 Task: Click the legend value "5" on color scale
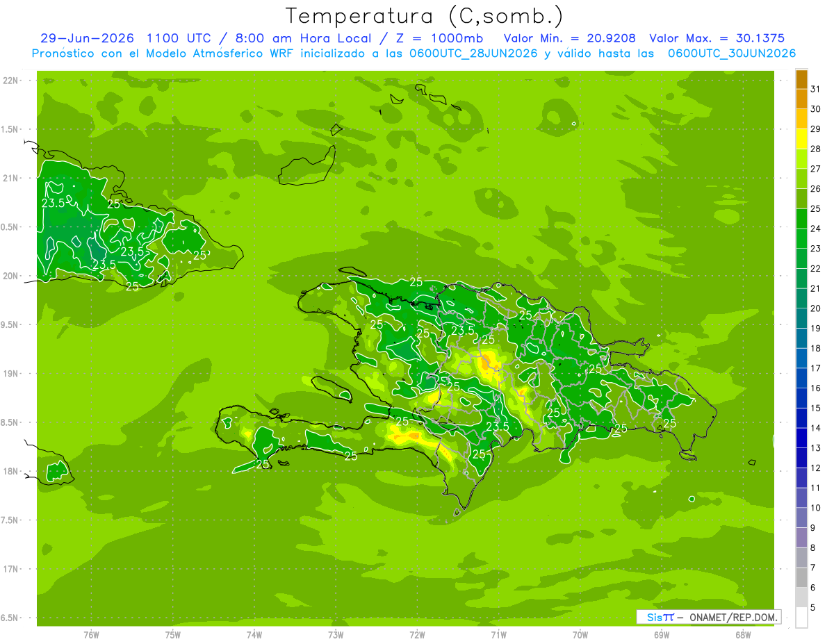(x=813, y=608)
